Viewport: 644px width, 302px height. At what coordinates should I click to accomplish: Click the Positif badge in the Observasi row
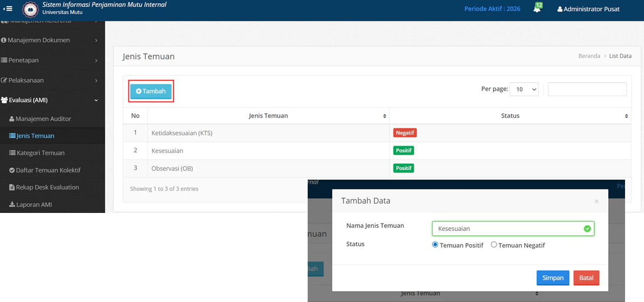tap(403, 168)
